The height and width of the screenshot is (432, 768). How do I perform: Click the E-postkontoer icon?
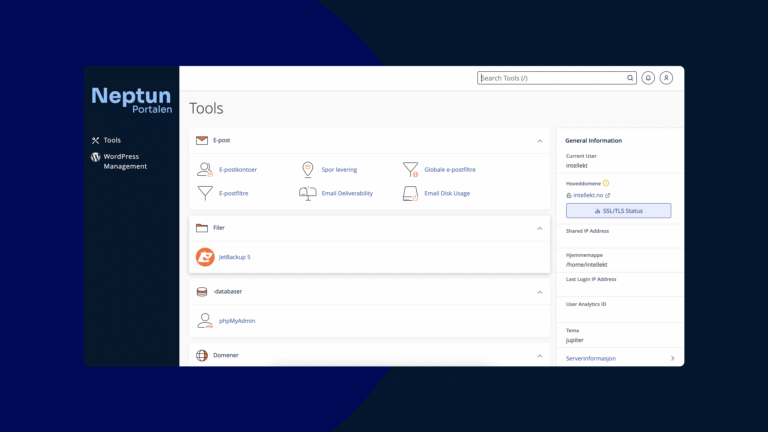click(x=205, y=170)
